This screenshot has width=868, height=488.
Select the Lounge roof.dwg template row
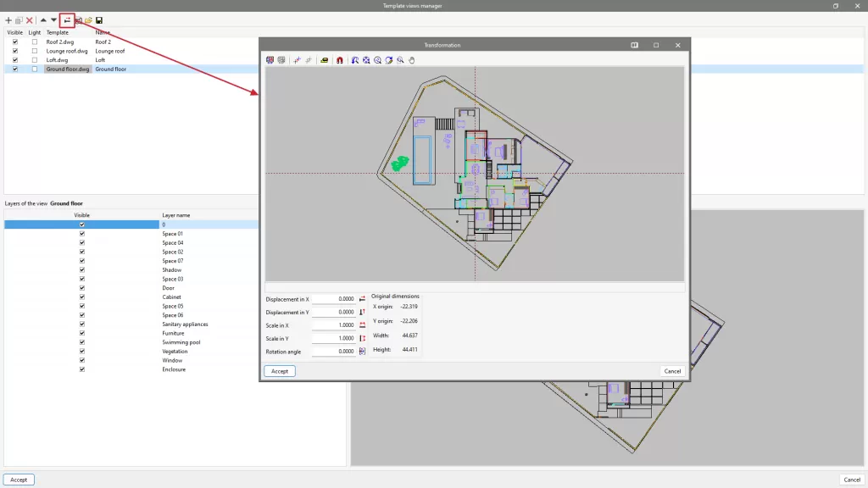coord(131,51)
